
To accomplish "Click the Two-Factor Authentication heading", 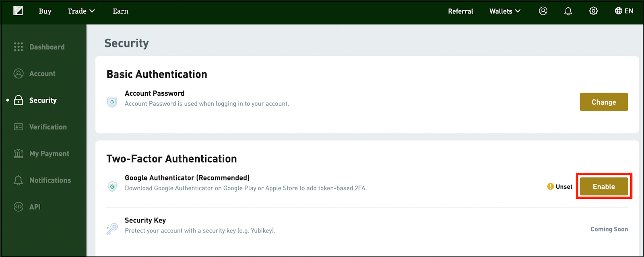I will point(171,158).
